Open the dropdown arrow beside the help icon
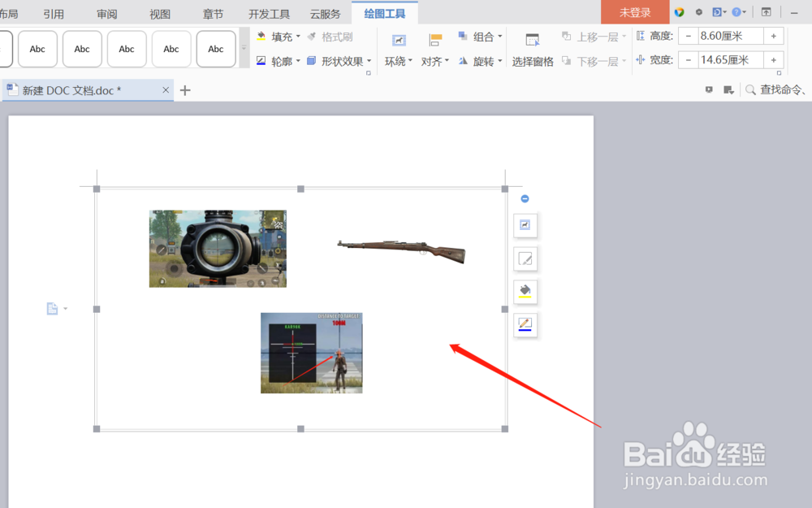Screen dimensions: 812x508 pyautogui.click(x=745, y=12)
